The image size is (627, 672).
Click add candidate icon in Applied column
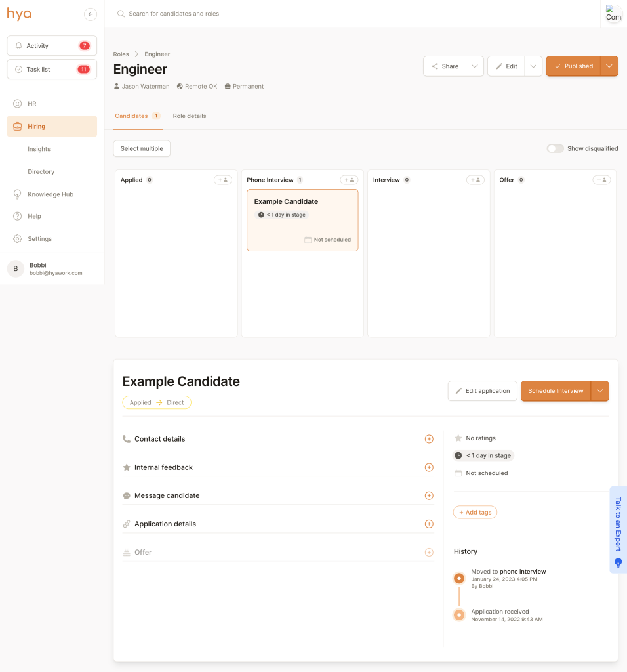[x=223, y=180]
